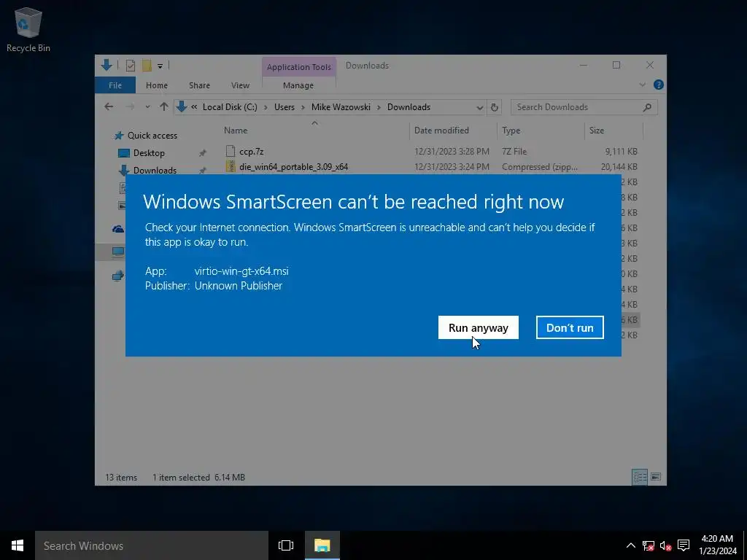Click the volume speaker tray icon

pos(665,545)
